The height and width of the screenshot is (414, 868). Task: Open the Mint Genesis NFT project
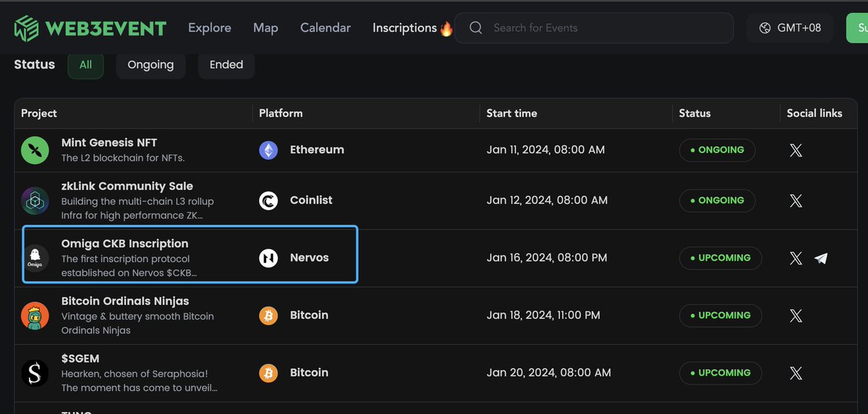(x=109, y=143)
